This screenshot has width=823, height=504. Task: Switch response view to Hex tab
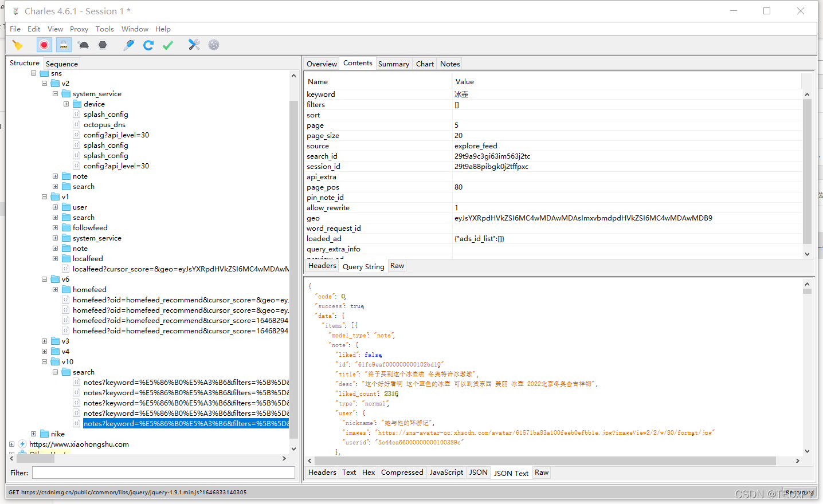click(x=369, y=472)
